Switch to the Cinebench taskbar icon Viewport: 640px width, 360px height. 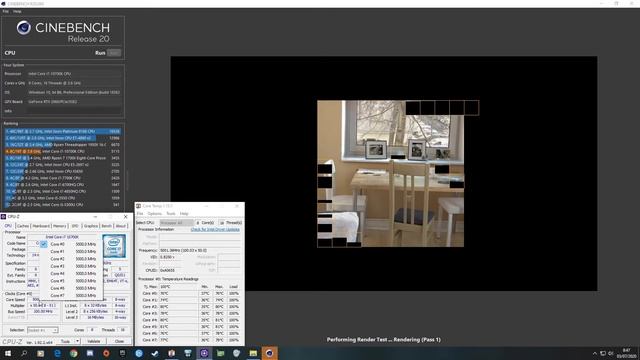[269, 353]
